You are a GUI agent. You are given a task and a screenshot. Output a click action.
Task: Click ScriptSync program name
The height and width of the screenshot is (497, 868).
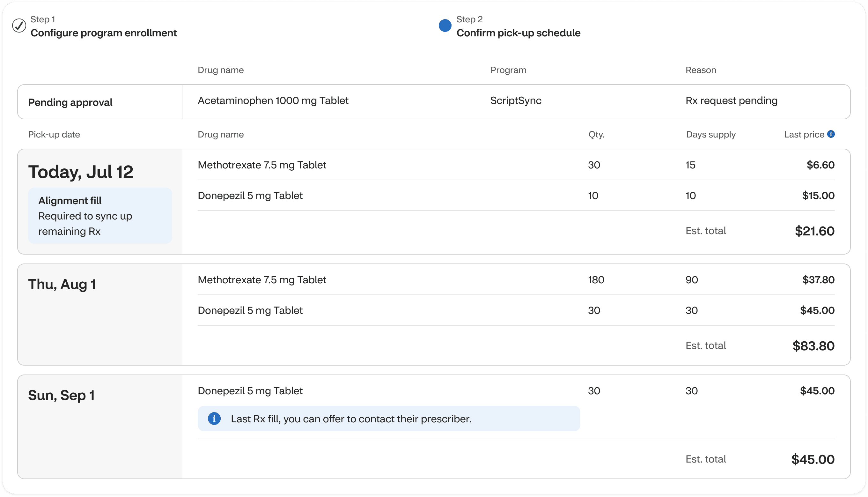pyautogui.click(x=516, y=101)
